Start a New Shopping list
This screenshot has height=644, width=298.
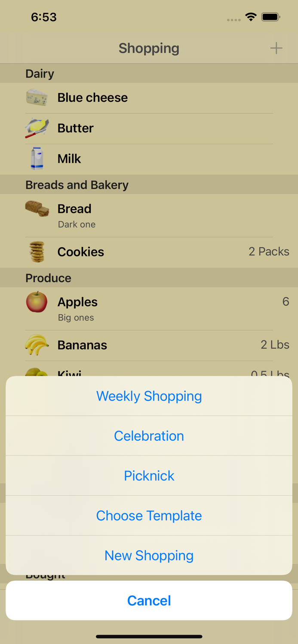(x=149, y=555)
